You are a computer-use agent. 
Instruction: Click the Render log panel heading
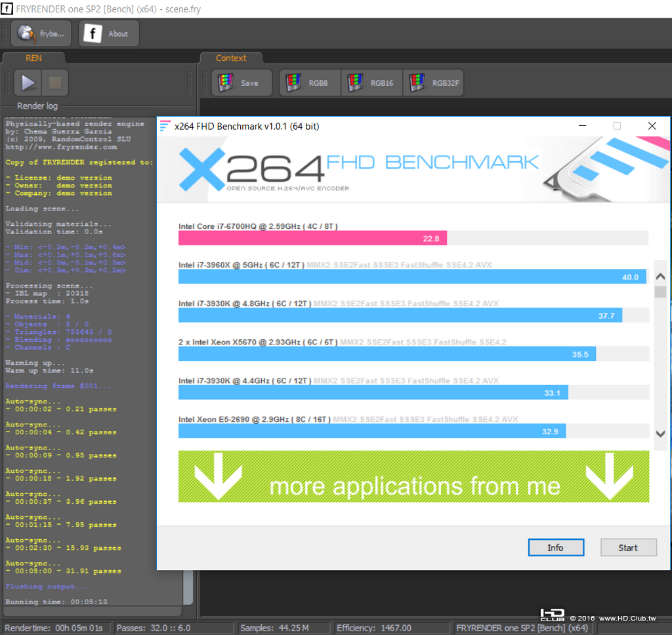click(x=37, y=106)
